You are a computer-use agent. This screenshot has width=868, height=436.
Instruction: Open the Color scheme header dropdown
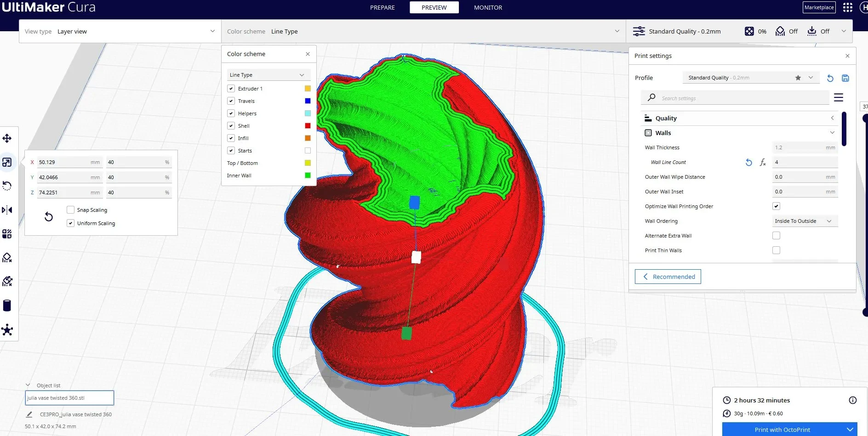[423, 31]
